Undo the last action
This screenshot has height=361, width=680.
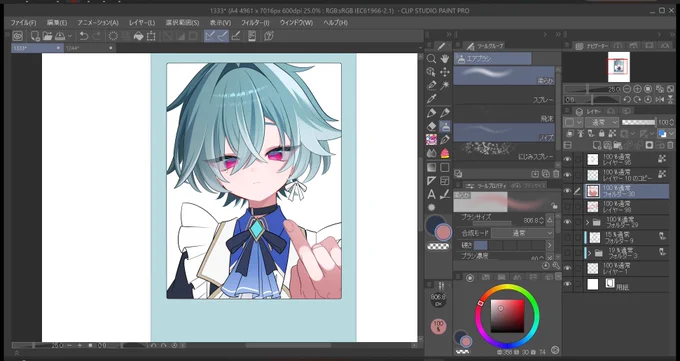click(x=84, y=36)
